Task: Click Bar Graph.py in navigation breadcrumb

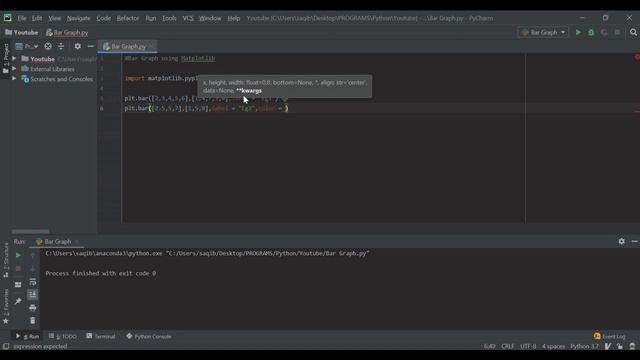Action: pyautogui.click(x=67, y=32)
